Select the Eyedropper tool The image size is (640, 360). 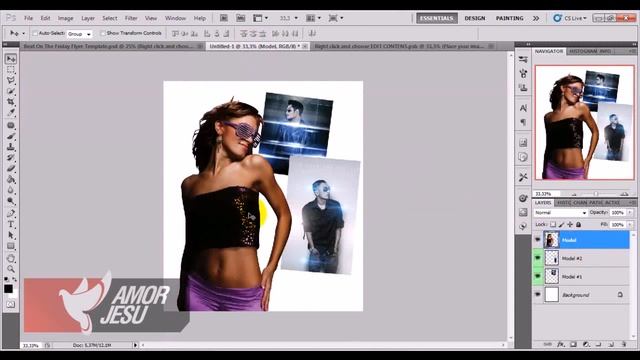tap(11, 113)
